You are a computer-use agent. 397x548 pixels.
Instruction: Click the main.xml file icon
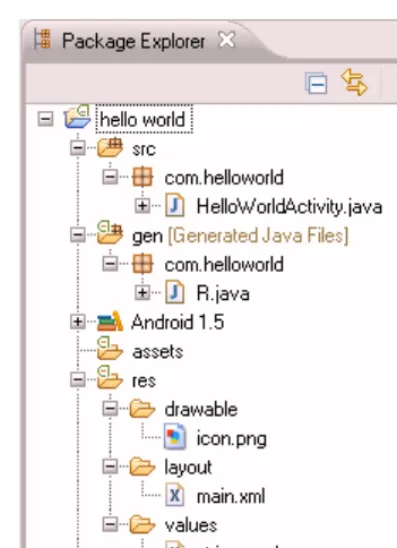(175, 494)
